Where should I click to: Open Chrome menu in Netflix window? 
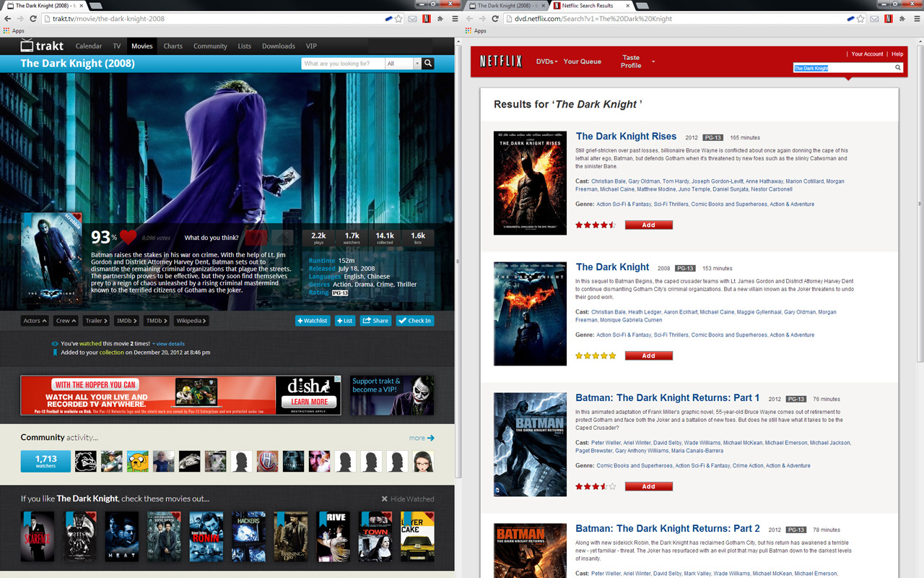[917, 19]
